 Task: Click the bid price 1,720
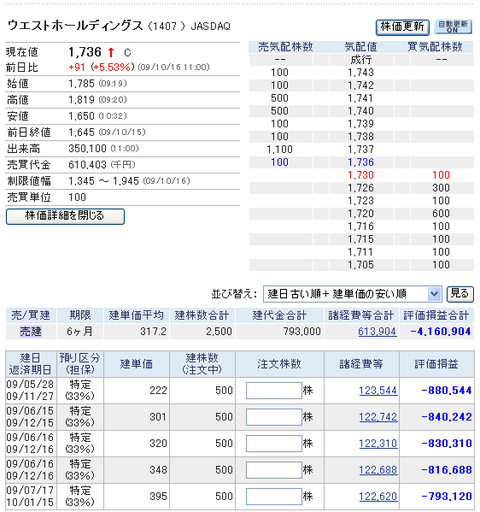(x=361, y=213)
